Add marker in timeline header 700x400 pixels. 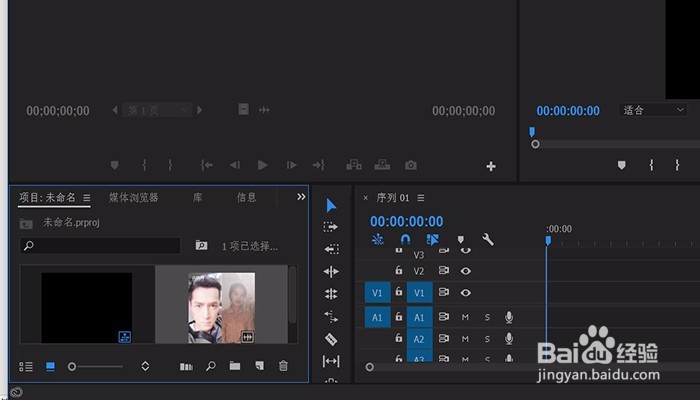(x=461, y=240)
